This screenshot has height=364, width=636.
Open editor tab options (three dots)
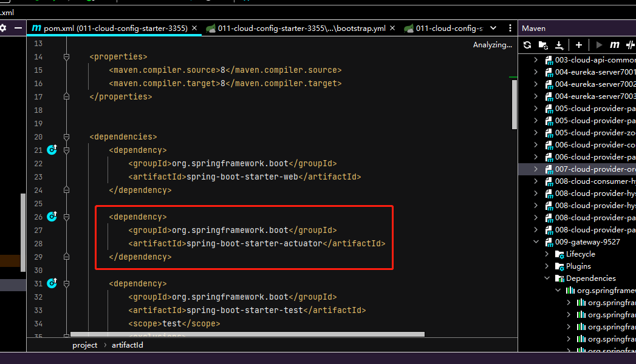[x=510, y=28]
